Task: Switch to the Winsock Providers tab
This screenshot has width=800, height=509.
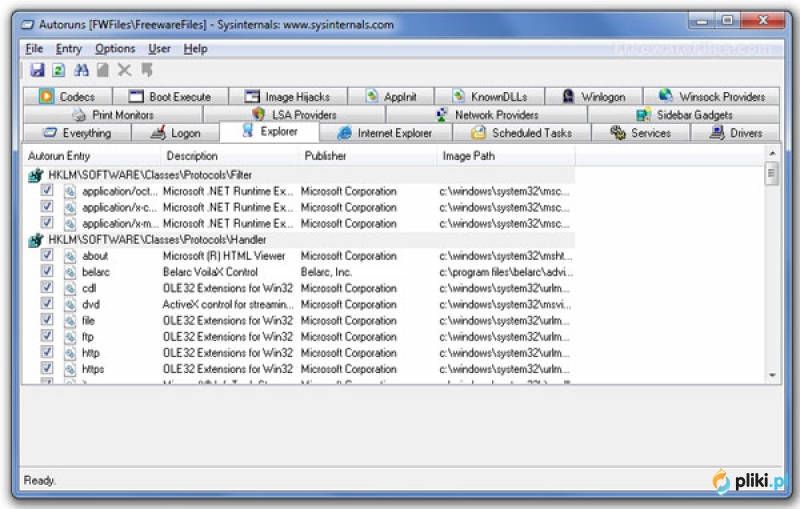Action: coord(712,96)
